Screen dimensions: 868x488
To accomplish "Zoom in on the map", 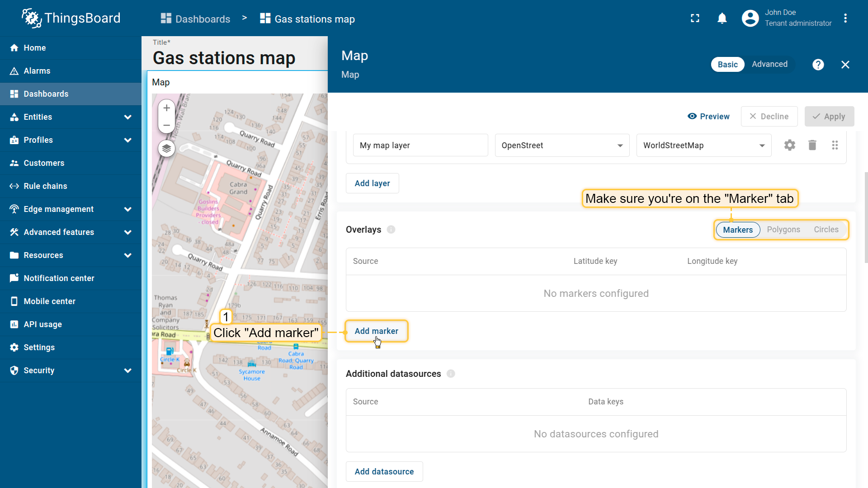I will pyautogui.click(x=166, y=108).
